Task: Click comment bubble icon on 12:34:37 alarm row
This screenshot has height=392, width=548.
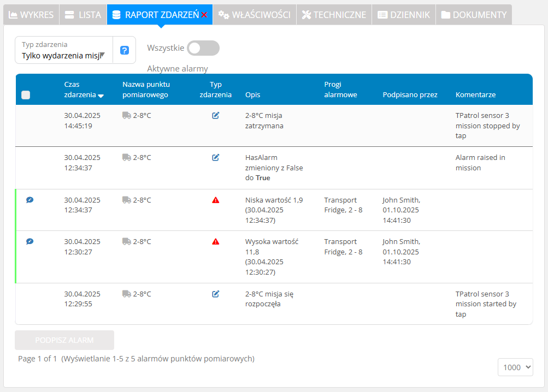Action: click(30, 200)
